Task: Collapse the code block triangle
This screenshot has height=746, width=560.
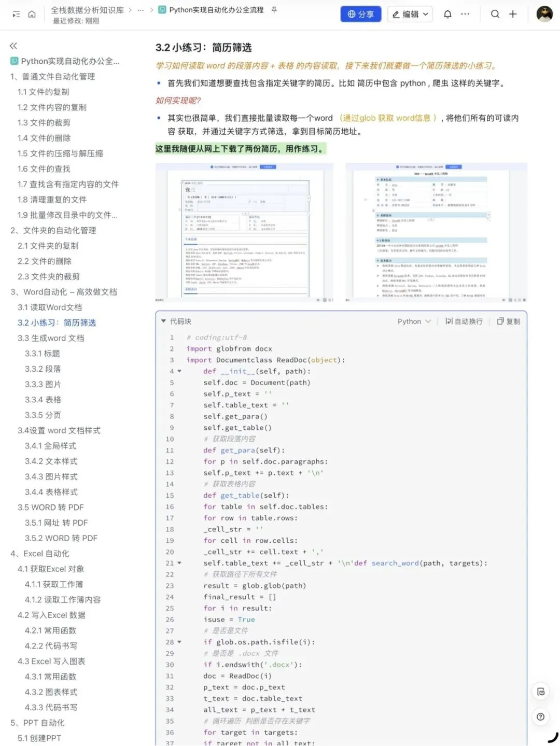Action: 164,321
